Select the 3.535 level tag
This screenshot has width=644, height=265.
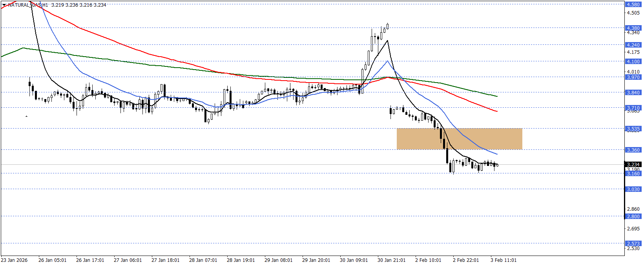point(633,129)
